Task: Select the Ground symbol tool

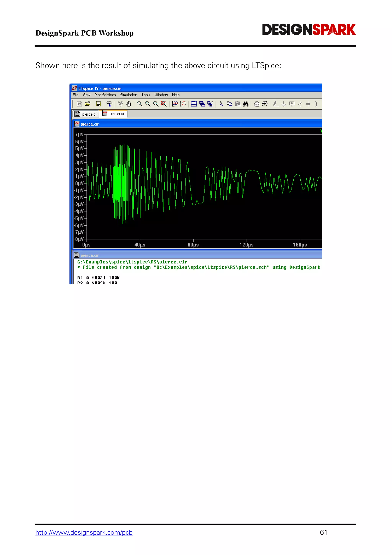Action: tap(284, 104)
